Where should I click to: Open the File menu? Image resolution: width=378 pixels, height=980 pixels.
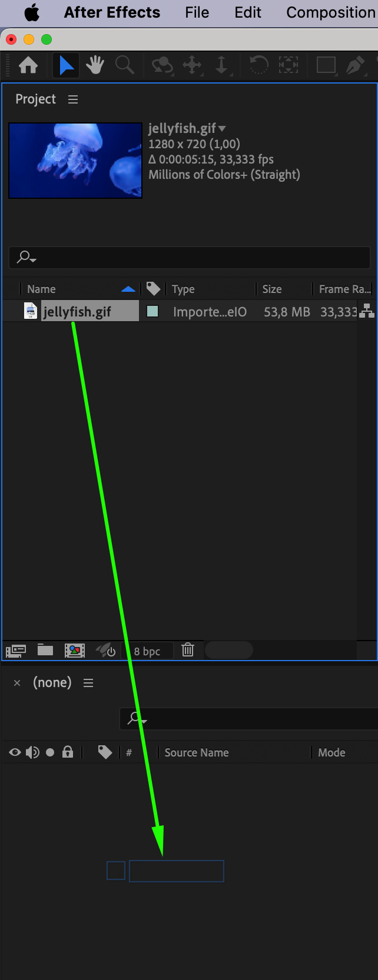click(197, 12)
